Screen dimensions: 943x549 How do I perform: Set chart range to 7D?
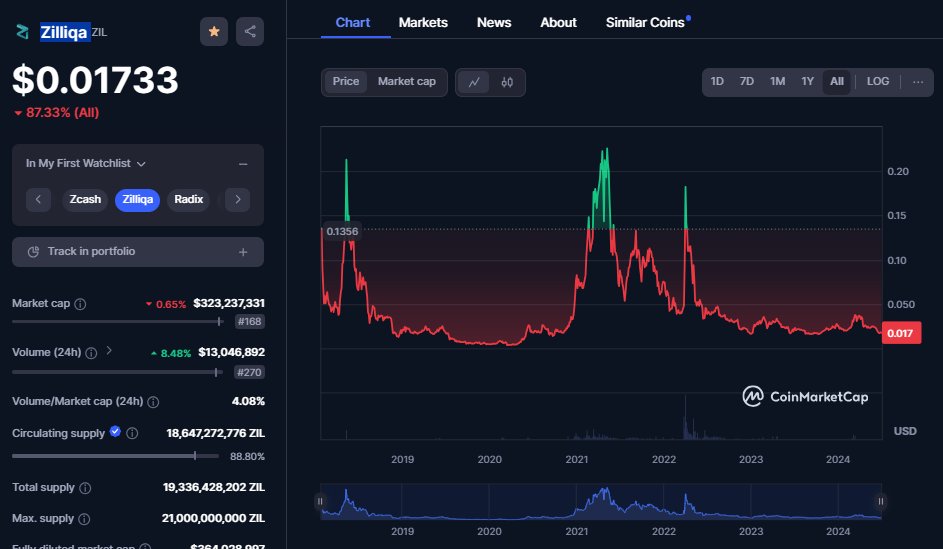(746, 81)
